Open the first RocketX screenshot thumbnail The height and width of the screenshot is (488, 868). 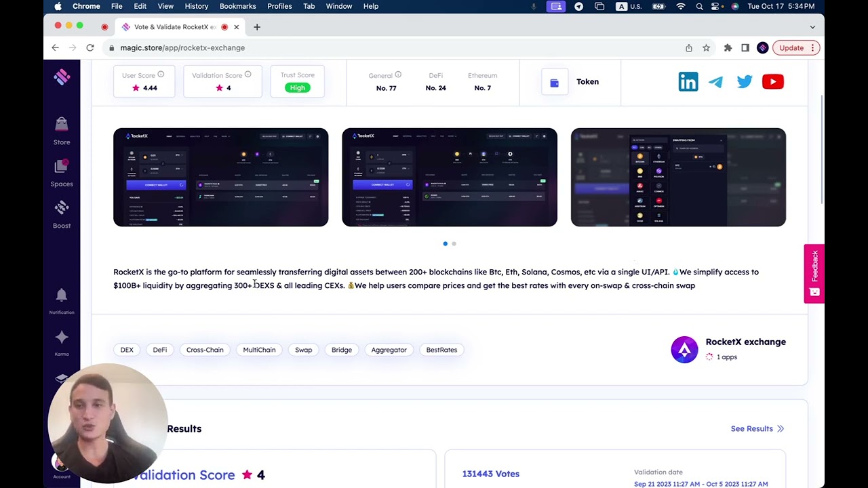[220, 177]
